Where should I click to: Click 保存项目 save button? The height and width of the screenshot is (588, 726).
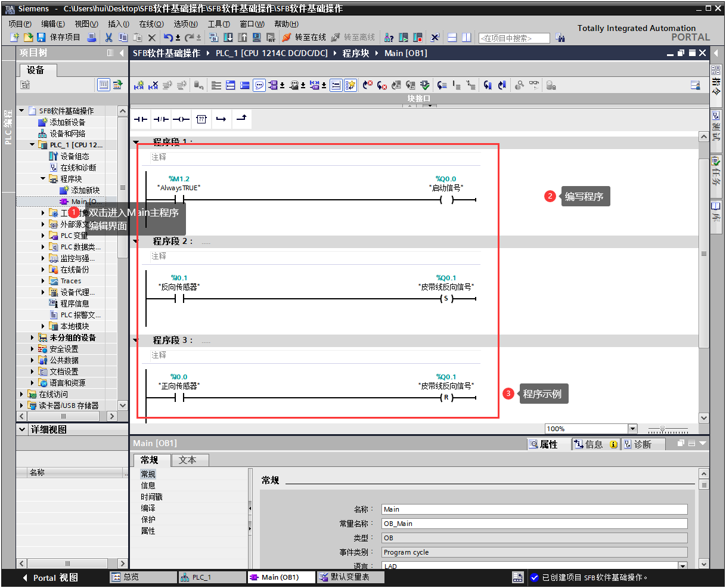tap(58, 38)
